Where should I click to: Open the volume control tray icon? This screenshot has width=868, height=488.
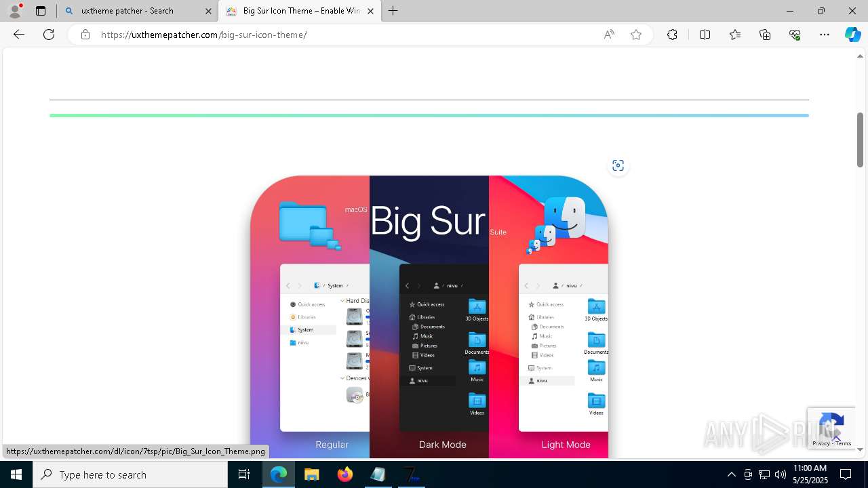(x=781, y=474)
